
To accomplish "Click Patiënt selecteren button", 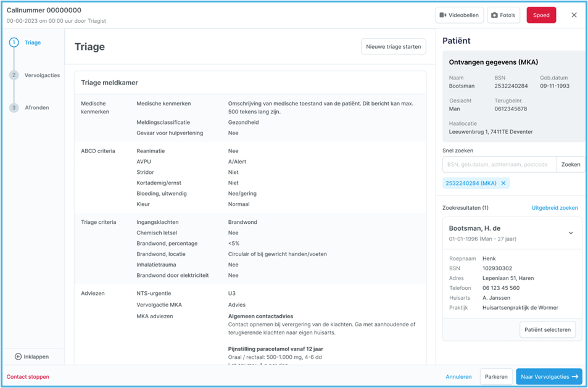I will click(x=547, y=329).
